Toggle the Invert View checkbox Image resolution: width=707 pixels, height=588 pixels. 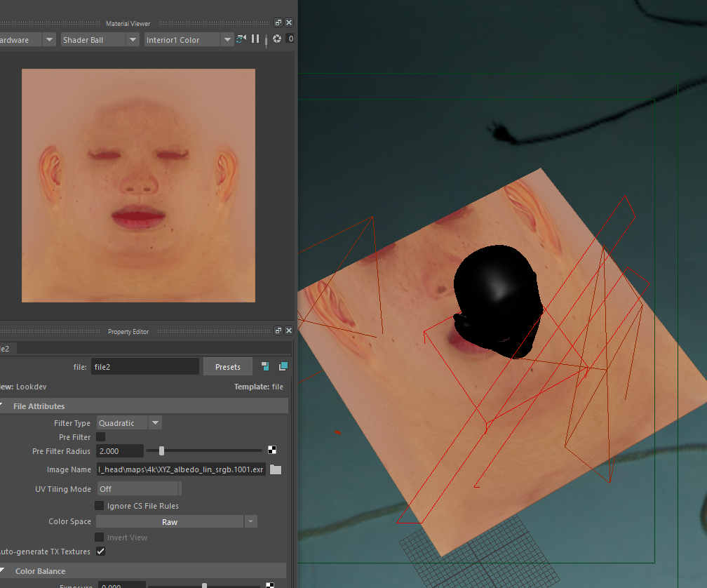click(100, 537)
